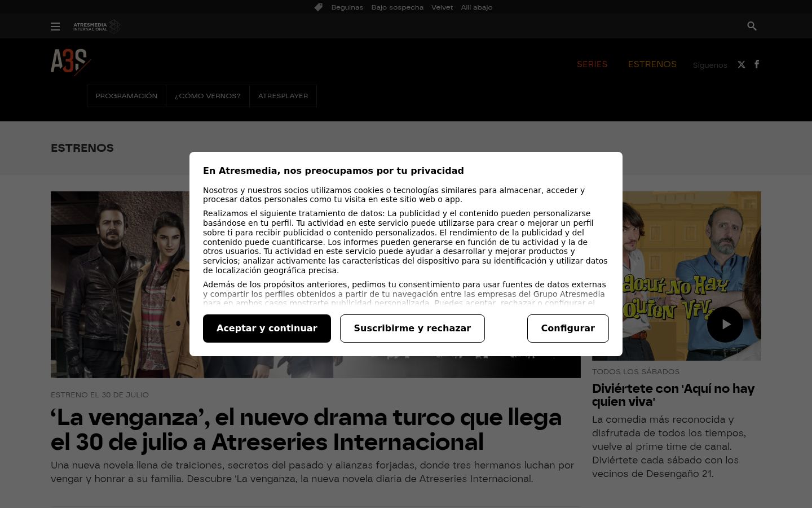
Task: Open the ATRESPLAYER tab
Action: pyautogui.click(x=283, y=96)
